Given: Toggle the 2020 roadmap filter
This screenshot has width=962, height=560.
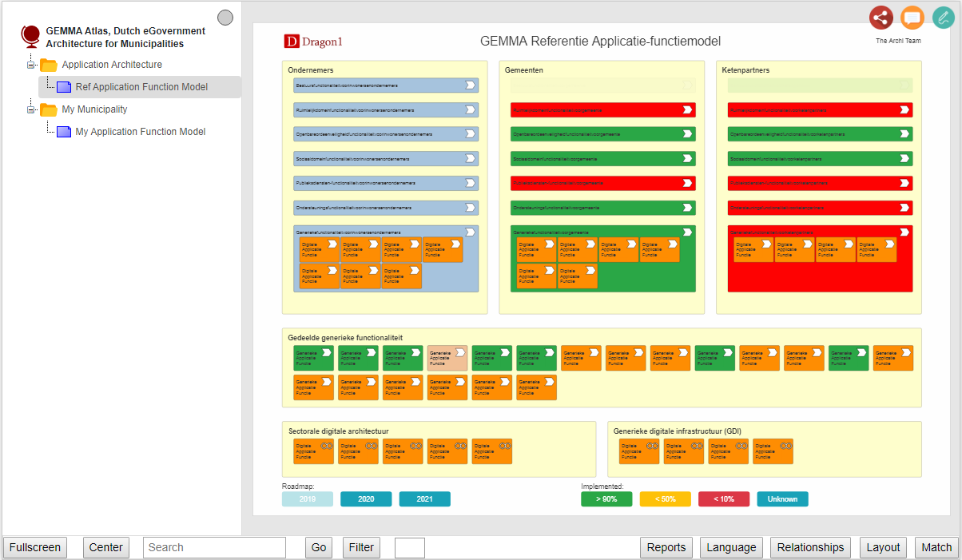Looking at the screenshot, I should tap(366, 499).
